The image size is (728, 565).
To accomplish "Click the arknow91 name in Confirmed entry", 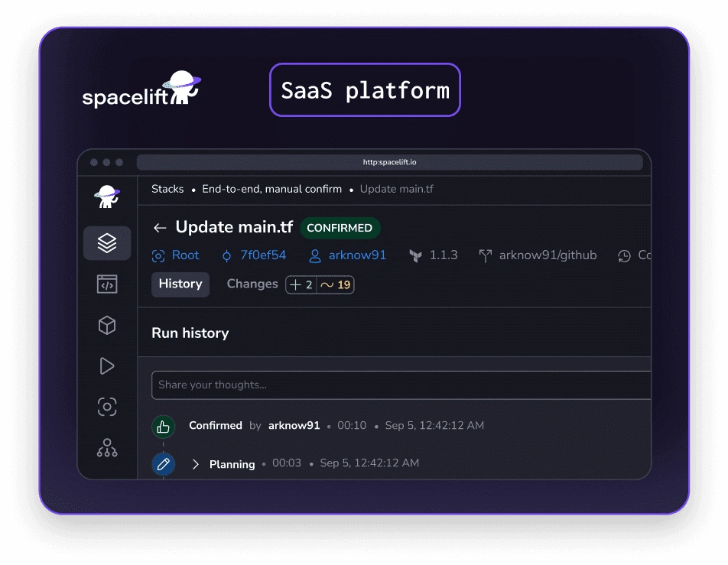I will (x=294, y=425).
